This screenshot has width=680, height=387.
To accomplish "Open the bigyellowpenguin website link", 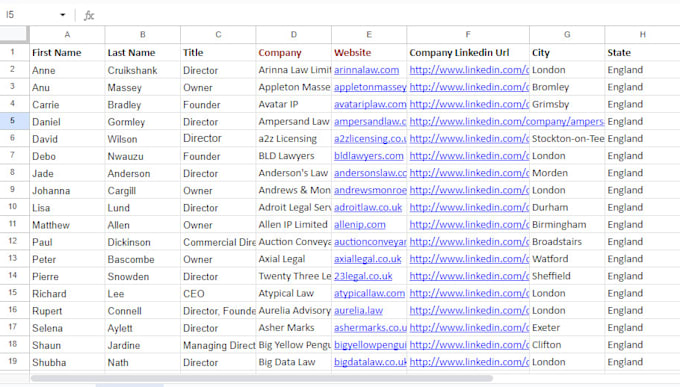I will pyautogui.click(x=370, y=345).
